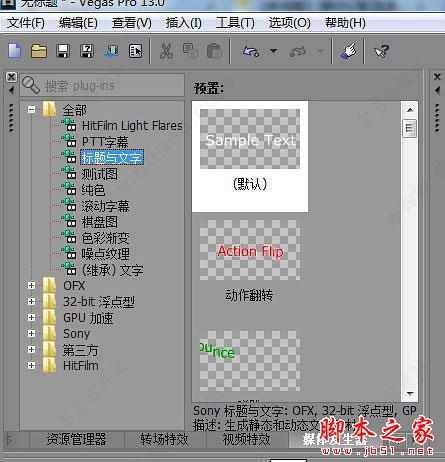
Task: Expand the OFX folder
Action: 31,286
